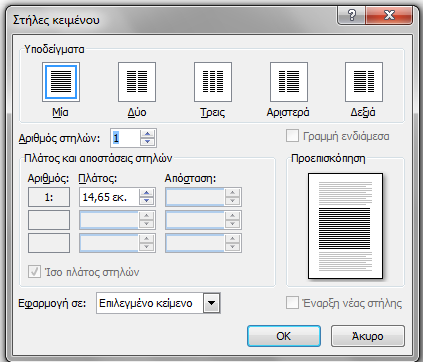Screen dimensions: 423x362
Task: Increase column 1 Πλάτος with up arrow
Action: (x=146, y=193)
